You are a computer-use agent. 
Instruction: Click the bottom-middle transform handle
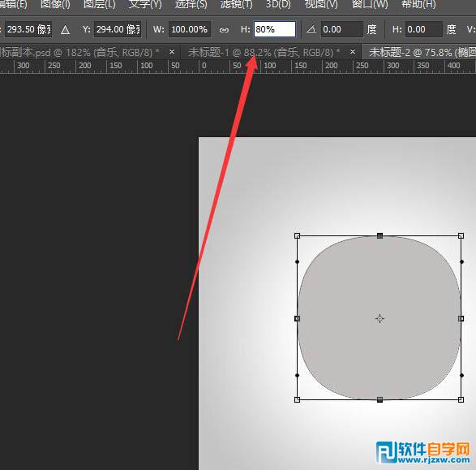[x=380, y=400]
